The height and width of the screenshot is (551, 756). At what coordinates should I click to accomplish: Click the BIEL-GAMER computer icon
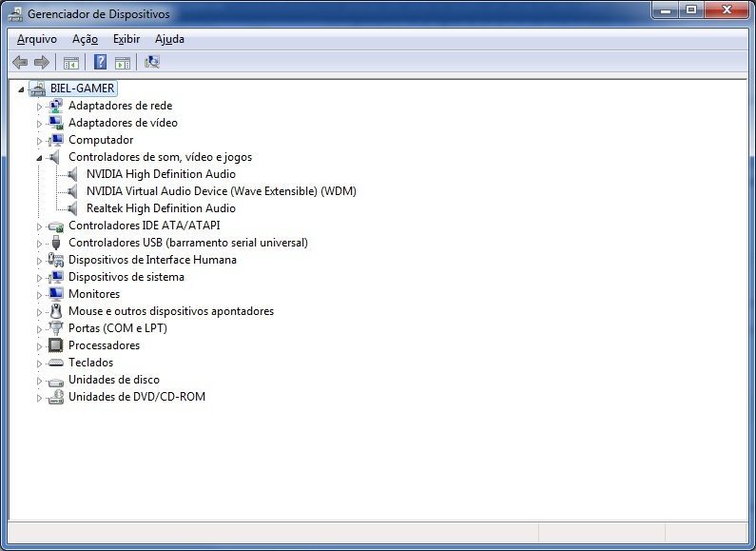click(37, 89)
